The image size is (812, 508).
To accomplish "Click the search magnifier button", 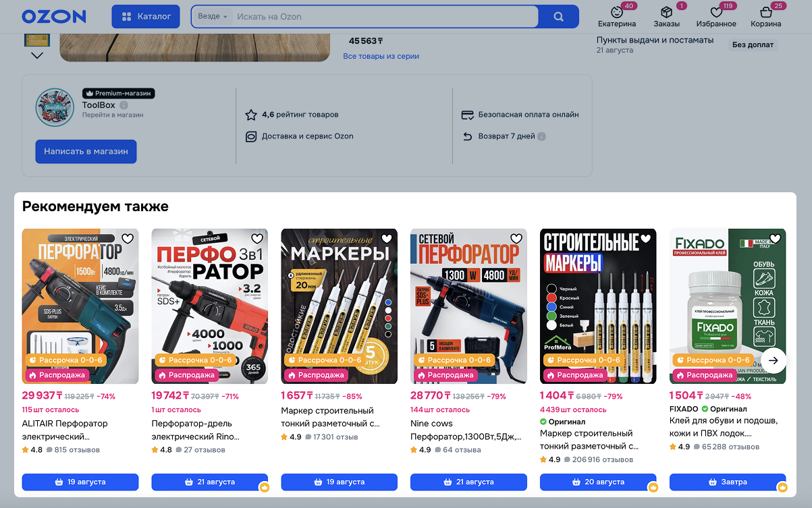I will (558, 17).
